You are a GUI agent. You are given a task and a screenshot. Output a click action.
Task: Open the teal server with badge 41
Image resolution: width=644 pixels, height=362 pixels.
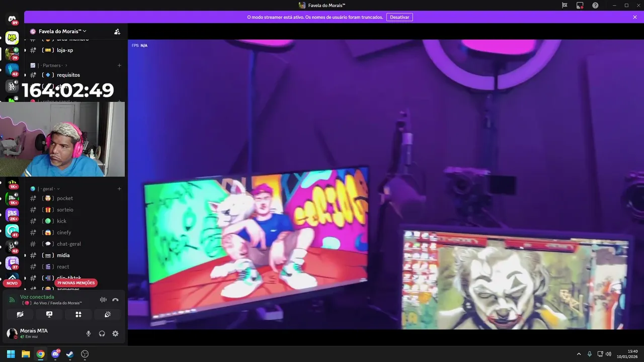(12, 231)
